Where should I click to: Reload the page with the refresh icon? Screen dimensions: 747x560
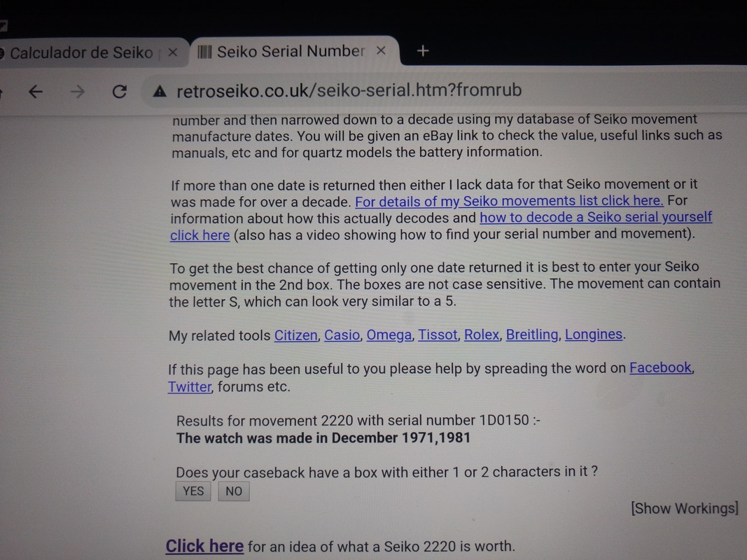[x=120, y=91]
